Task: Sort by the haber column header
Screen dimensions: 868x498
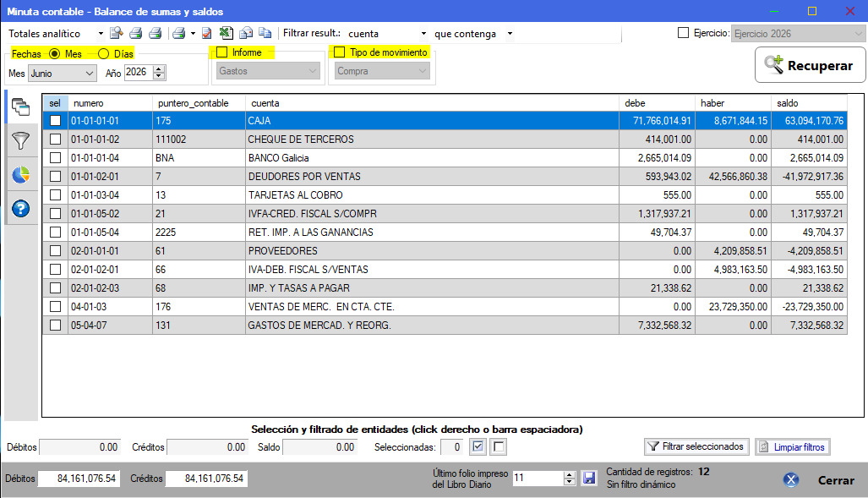Action: pos(733,103)
